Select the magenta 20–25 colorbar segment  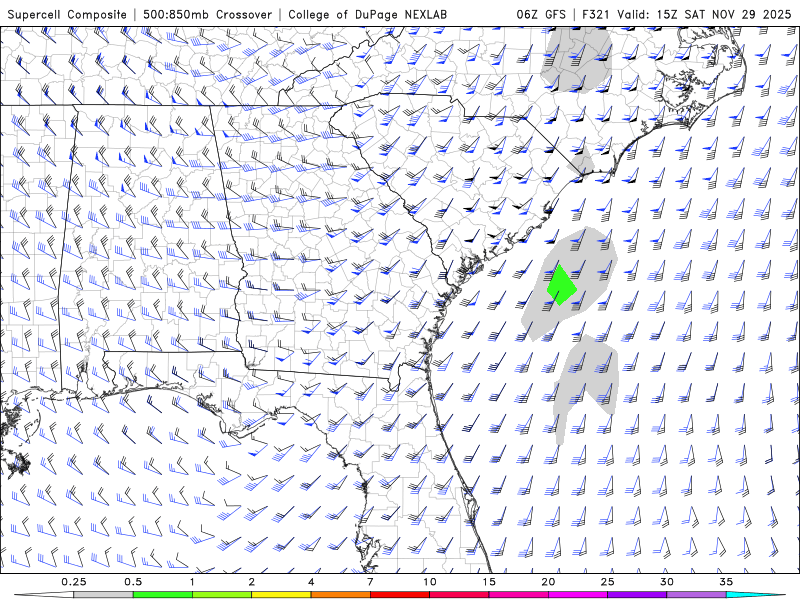577,595
